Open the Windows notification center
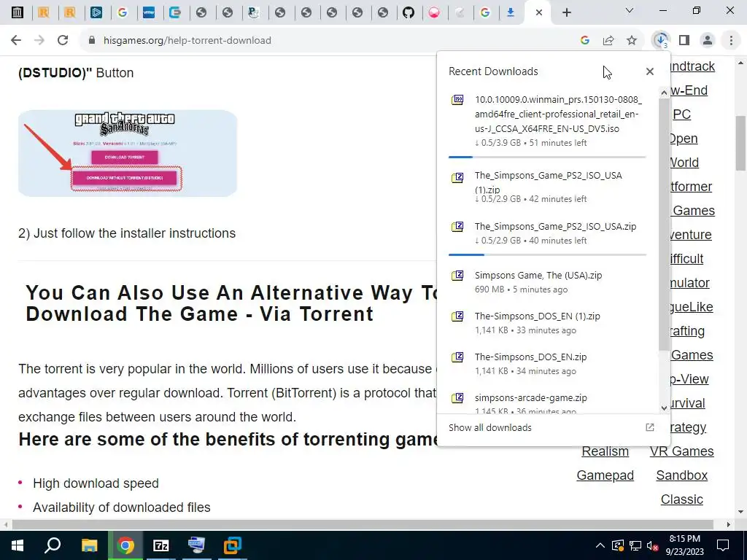This screenshot has height=560, width=747. coord(723,545)
